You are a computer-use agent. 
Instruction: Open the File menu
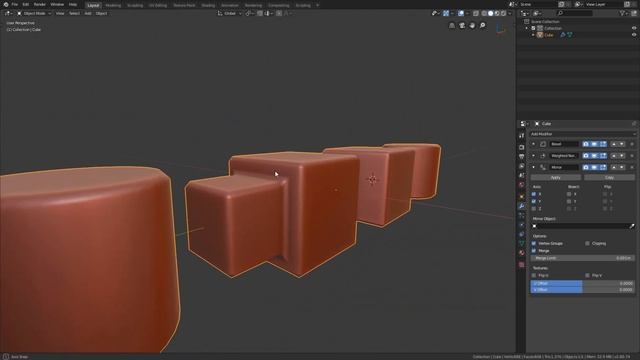point(15,4)
